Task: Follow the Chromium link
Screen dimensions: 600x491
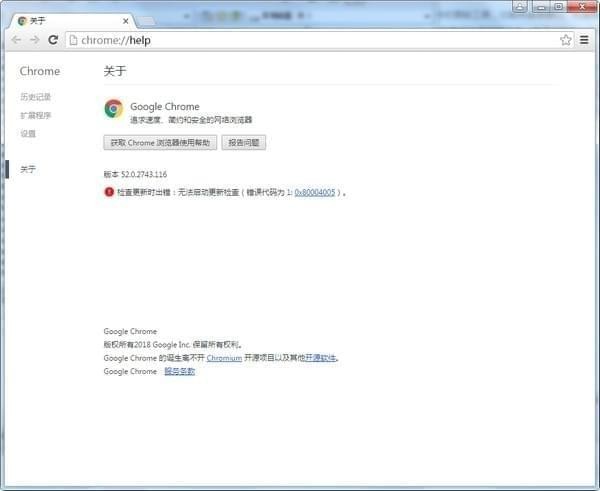Action: click(x=224, y=358)
